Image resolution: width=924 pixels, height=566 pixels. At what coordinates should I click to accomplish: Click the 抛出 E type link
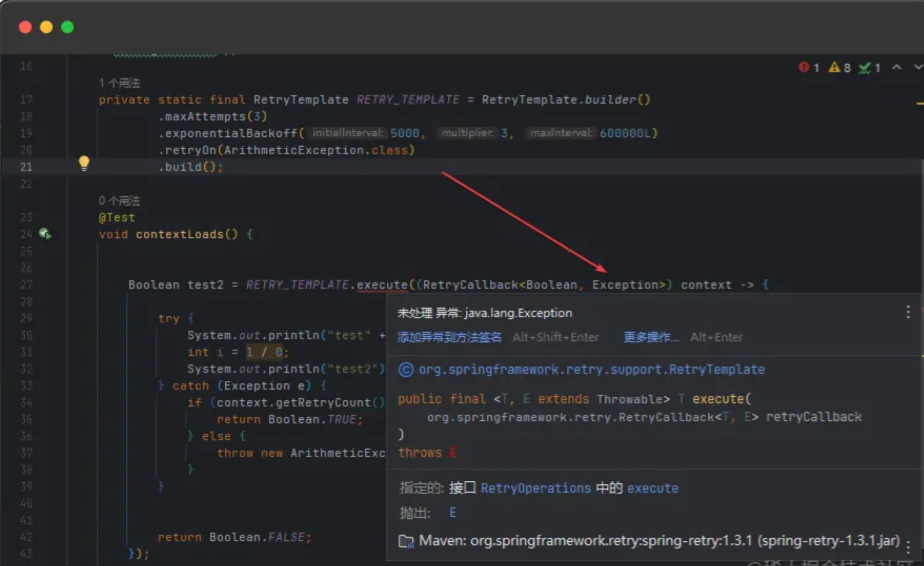click(x=453, y=513)
